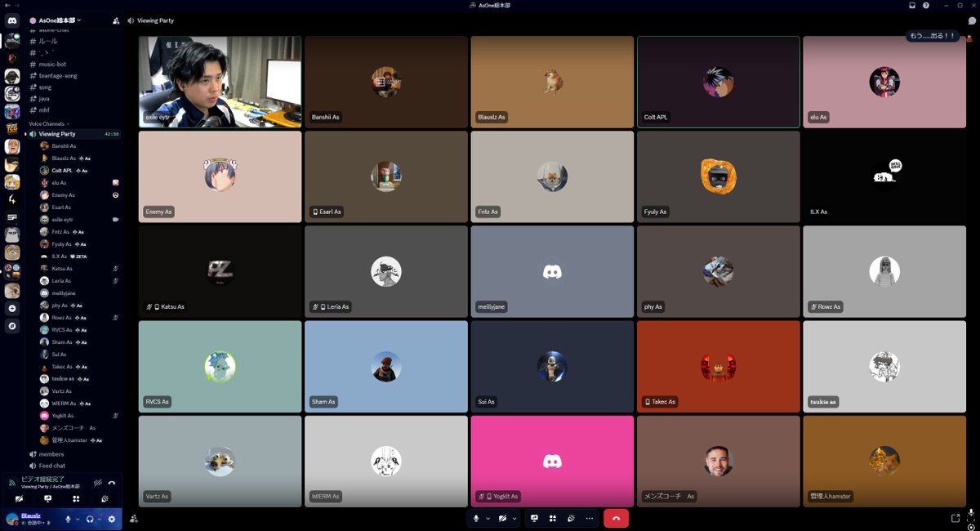Open the teantage-song channel

[73, 75]
